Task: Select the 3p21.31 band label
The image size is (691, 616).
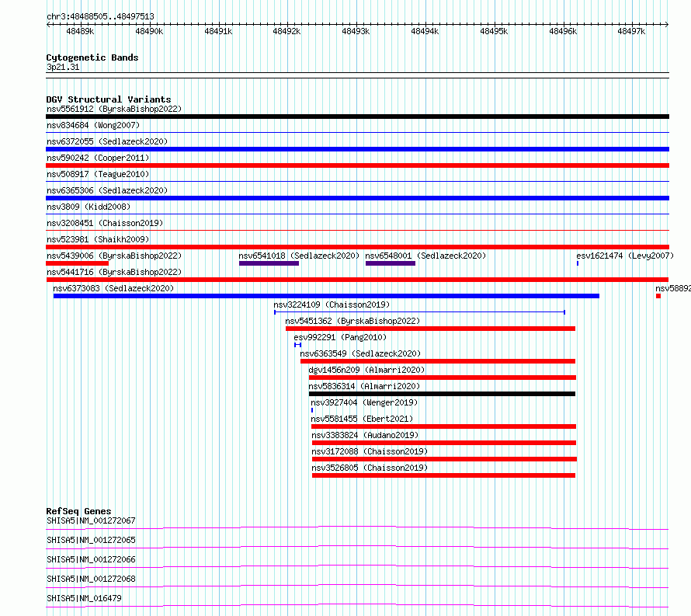Action: click(x=63, y=68)
